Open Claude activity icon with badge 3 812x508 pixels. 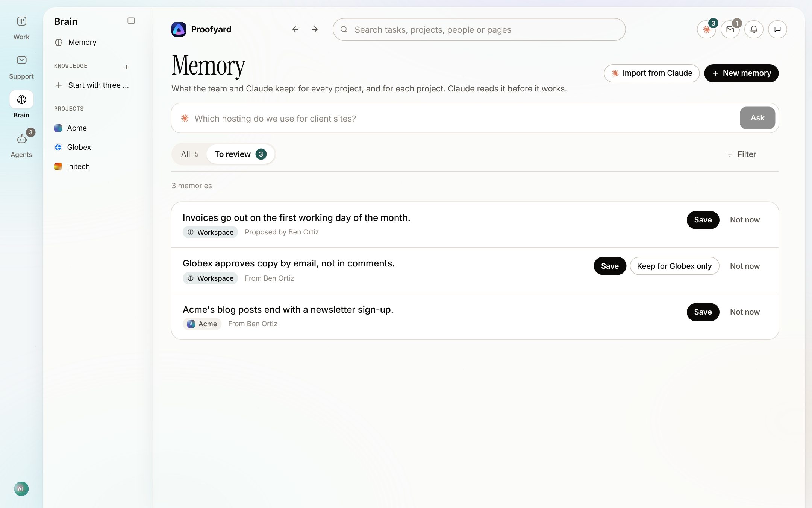point(707,29)
